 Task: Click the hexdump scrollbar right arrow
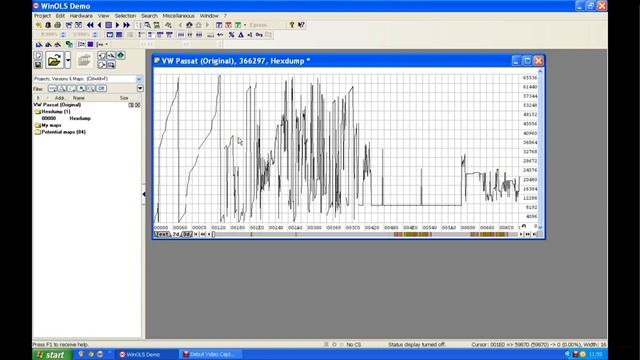tap(521, 234)
